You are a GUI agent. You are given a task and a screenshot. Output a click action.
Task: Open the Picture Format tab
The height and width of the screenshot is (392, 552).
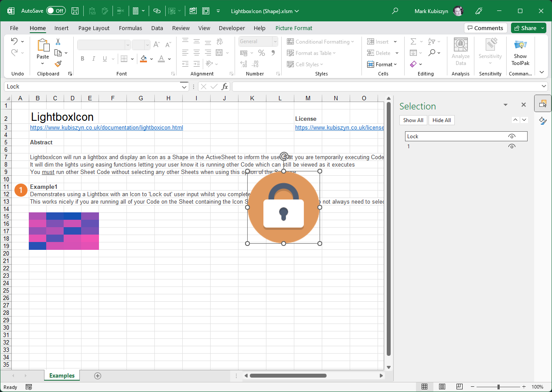293,28
